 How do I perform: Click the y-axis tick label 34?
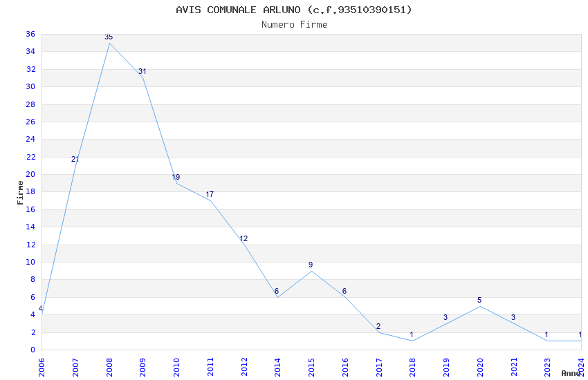(x=30, y=51)
